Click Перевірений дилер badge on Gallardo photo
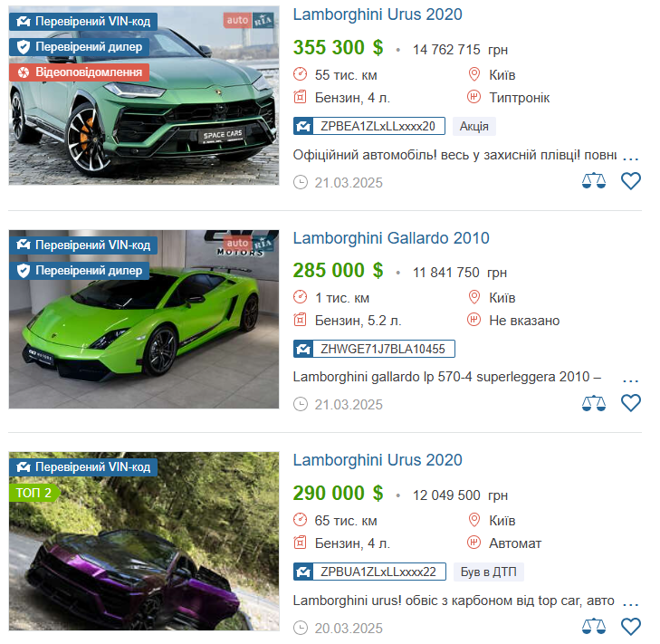The image size is (660, 644). click(x=79, y=271)
